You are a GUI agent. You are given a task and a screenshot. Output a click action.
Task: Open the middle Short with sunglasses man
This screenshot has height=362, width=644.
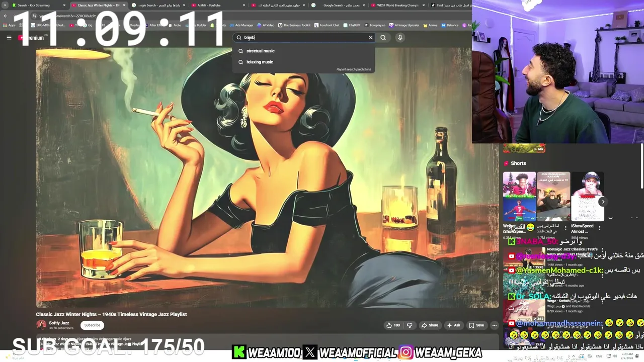pyautogui.click(x=553, y=197)
